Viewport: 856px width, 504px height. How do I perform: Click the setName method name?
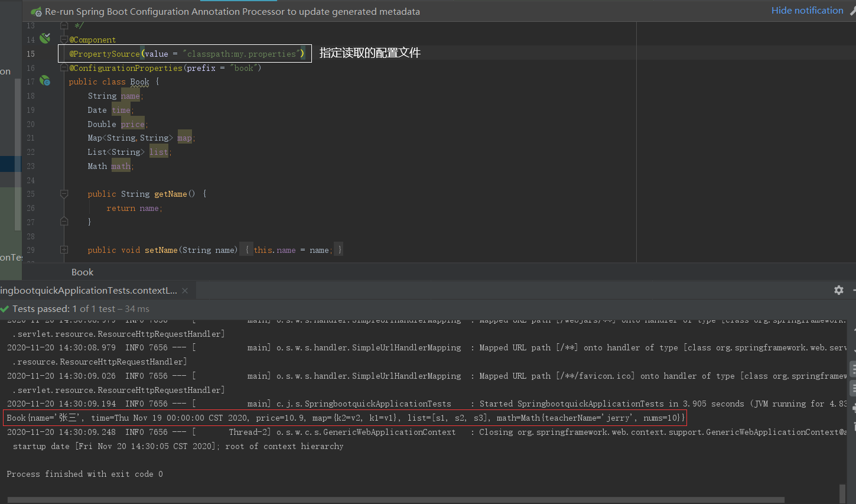(x=161, y=250)
